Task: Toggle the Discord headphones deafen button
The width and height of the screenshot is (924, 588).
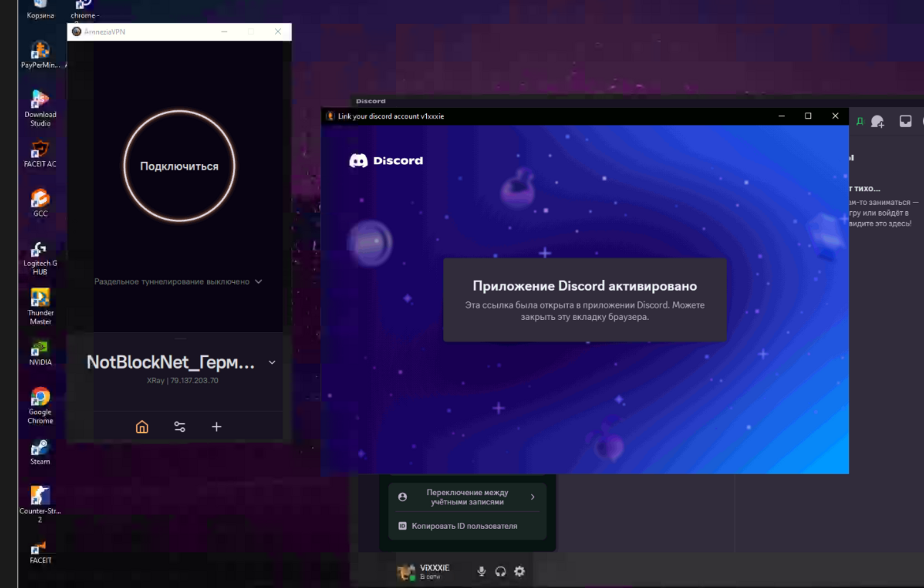Action: (501, 571)
